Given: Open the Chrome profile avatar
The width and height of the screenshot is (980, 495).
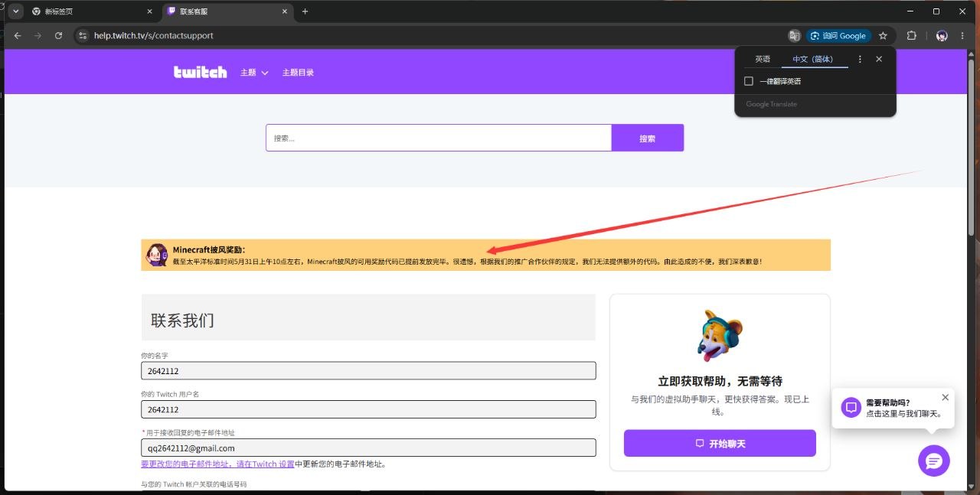Looking at the screenshot, I should pyautogui.click(x=942, y=35).
